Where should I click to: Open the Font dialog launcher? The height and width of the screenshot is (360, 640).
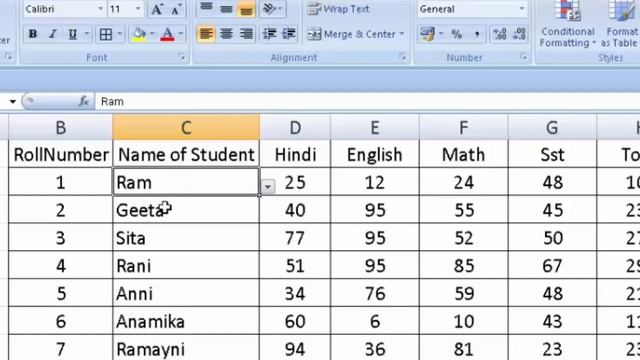coord(182,58)
